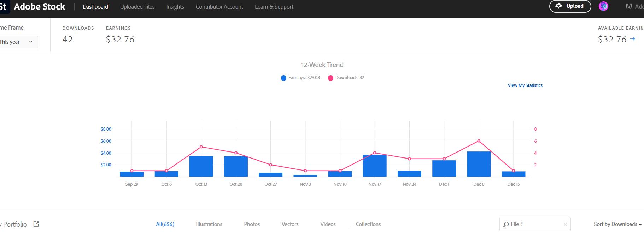This screenshot has height=232, width=644.
Task: Open the Uploaded Files menu
Action: click(137, 7)
